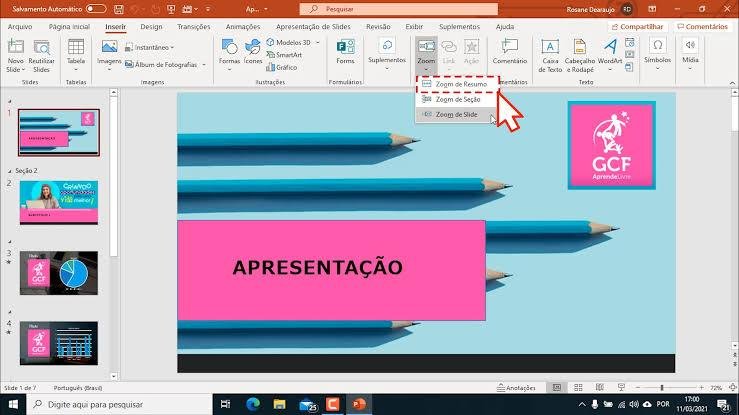Expand the Novo Slide dropdown arrow
The width and height of the screenshot is (739, 415).
click(23, 69)
